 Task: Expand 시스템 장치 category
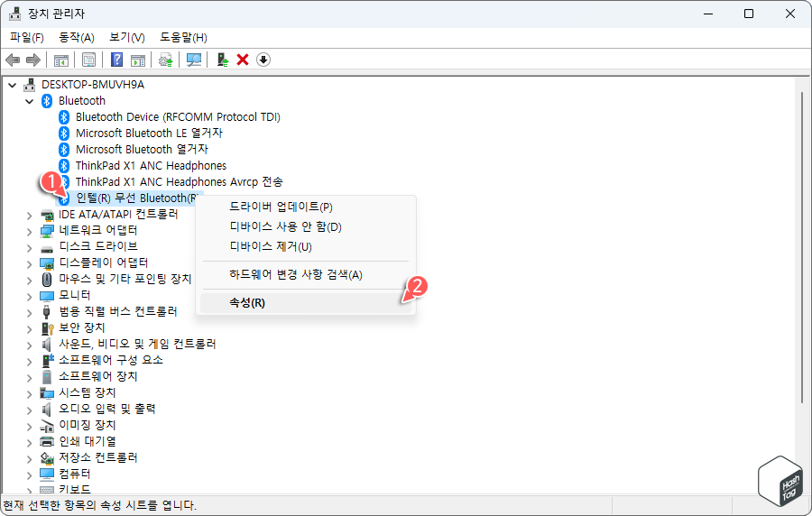click(30, 394)
